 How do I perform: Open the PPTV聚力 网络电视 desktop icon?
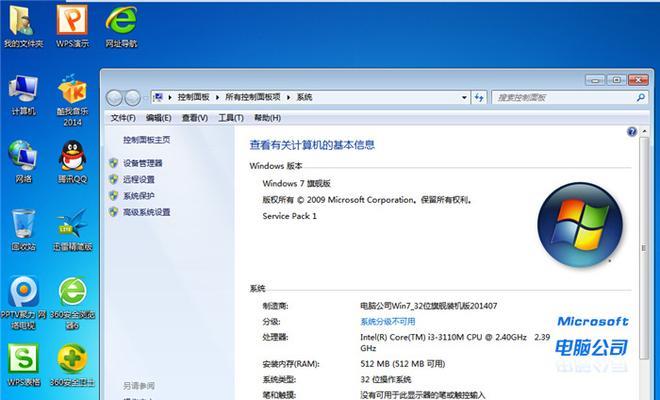click(24, 302)
